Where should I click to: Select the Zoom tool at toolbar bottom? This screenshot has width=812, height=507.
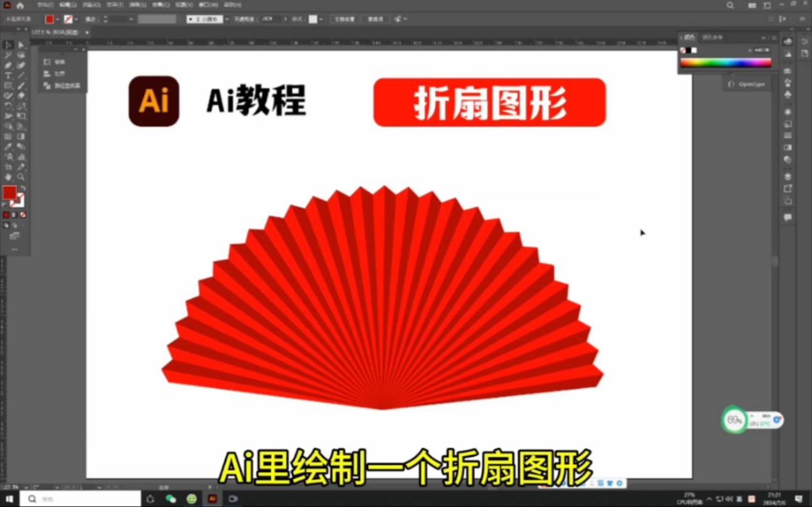point(21,176)
